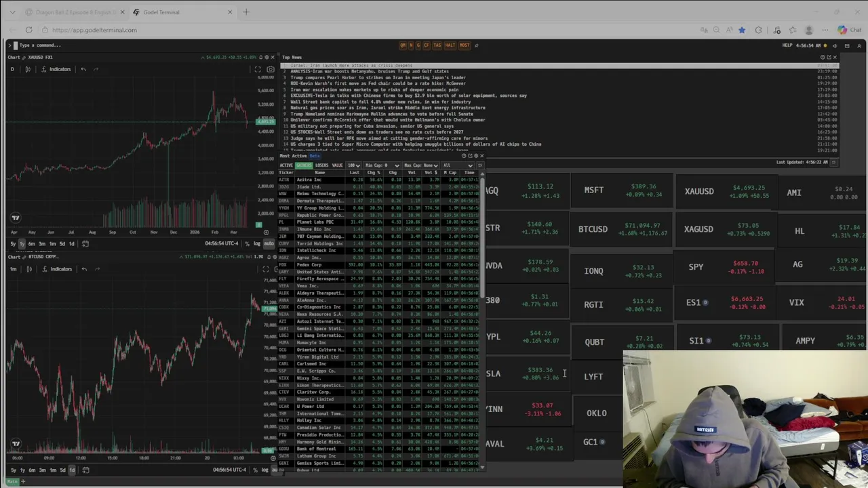
Task: Redo action in XAUUSD chart toolbar
Action: click(96, 69)
